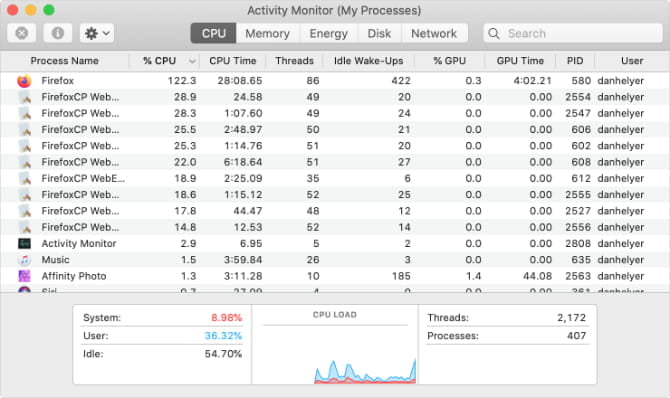Click PID 2808 cell

click(x=578, y=243)
